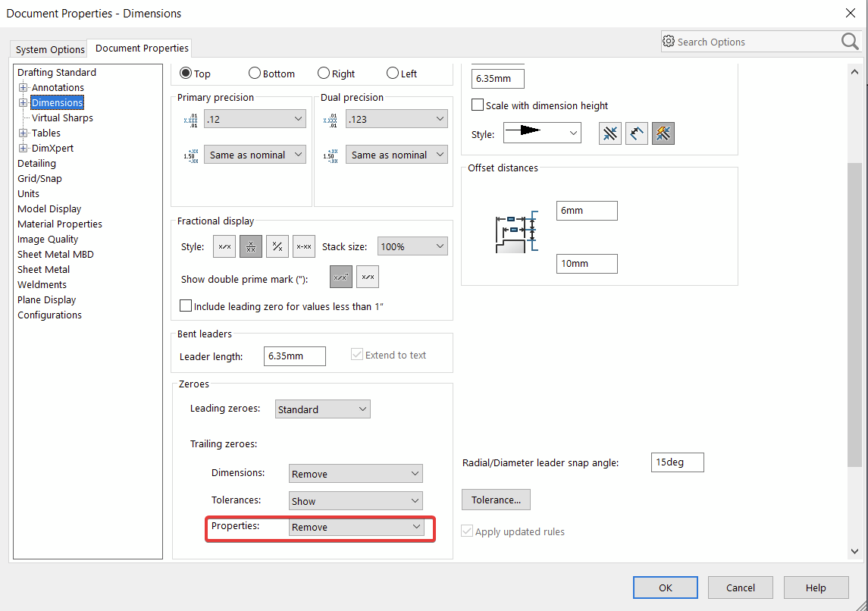Open Stack size 100% dropdown
This screenshot has width=868, height=611.
pyautogui.click(x=413, y=246)
